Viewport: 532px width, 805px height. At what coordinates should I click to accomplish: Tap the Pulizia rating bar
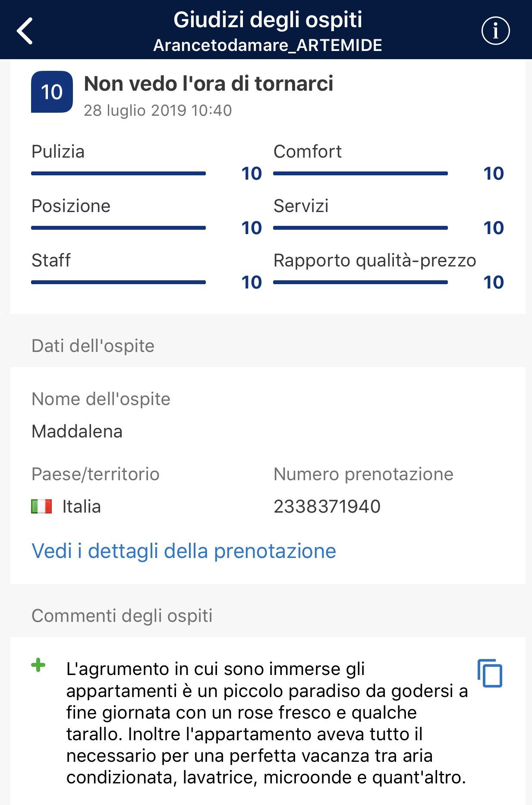point(118,174)
